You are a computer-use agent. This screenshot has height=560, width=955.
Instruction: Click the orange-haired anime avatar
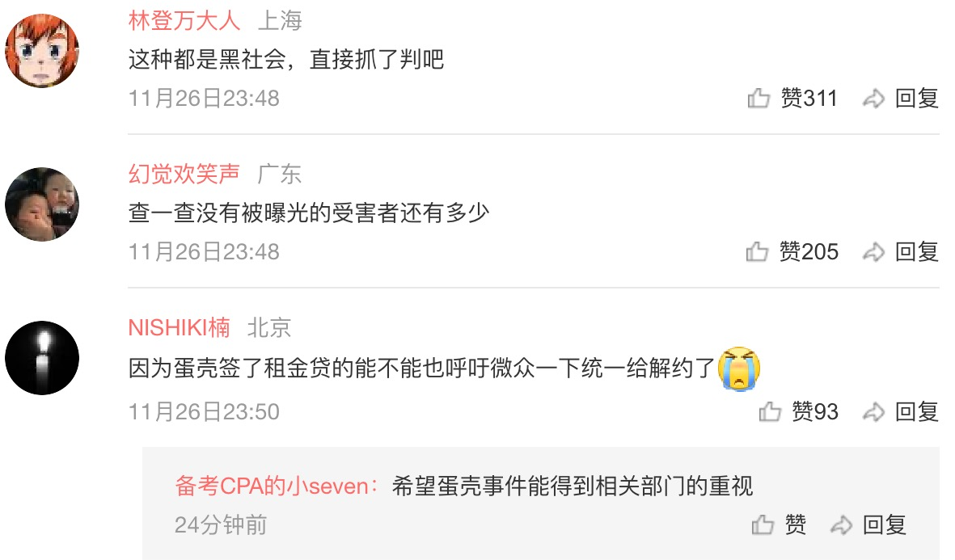tap(42, 51)
